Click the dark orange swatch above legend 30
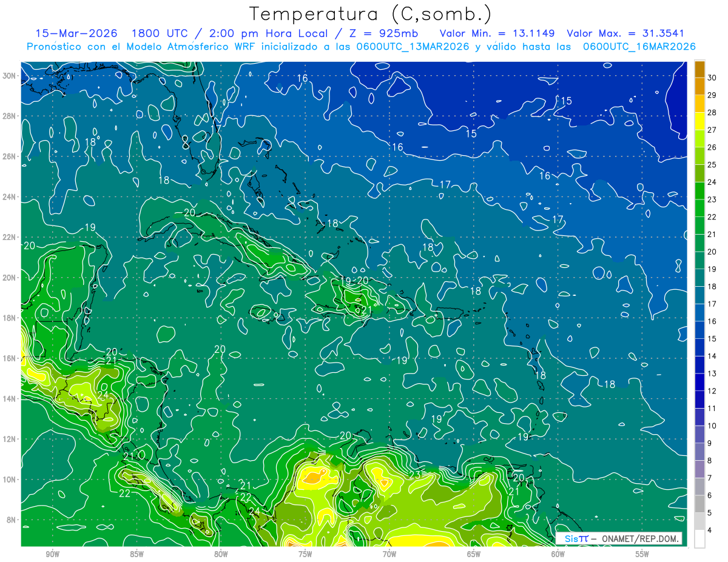Viewport: 728px width, 562px height. pyautogui.click(x=699, y=69)
